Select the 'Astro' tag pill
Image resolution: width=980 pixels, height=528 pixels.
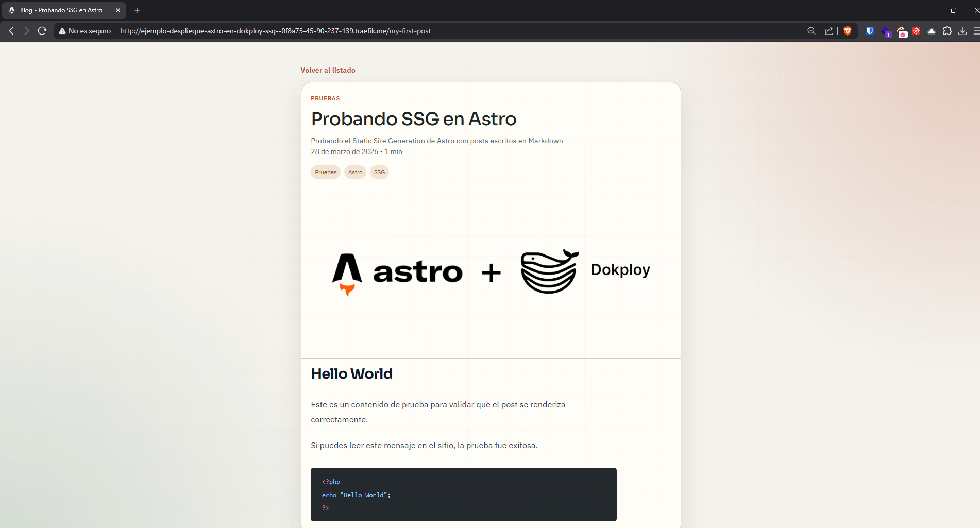pyautogui.click(x=355, y=172)
